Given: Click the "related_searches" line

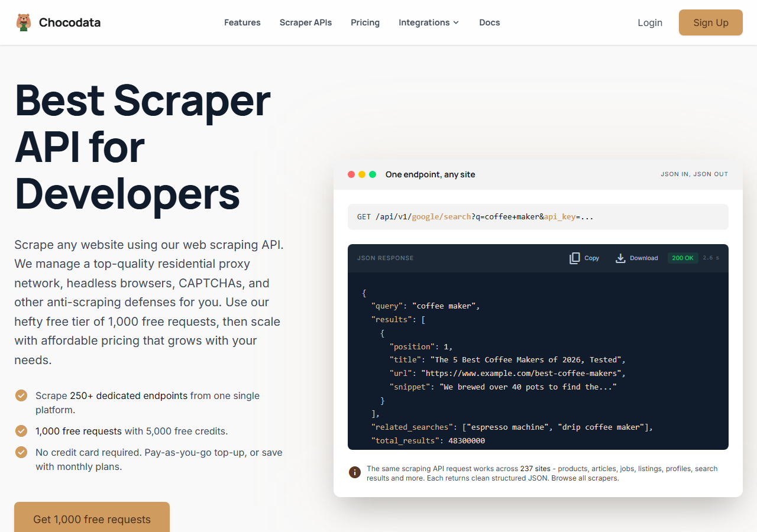Looking at the screenshot, I should (x=512, y=427).
